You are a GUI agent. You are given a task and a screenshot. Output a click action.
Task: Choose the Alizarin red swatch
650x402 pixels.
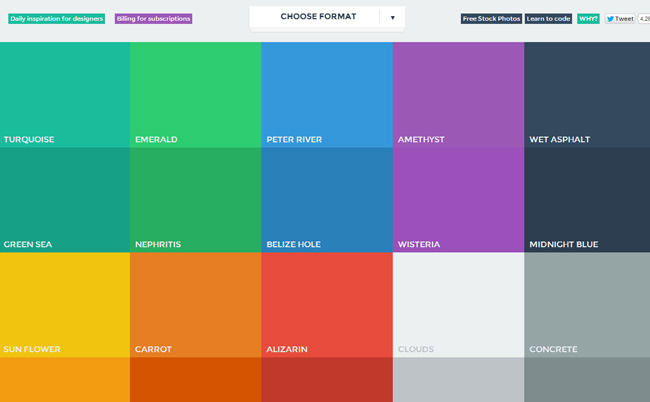click(x=327, y=305)
